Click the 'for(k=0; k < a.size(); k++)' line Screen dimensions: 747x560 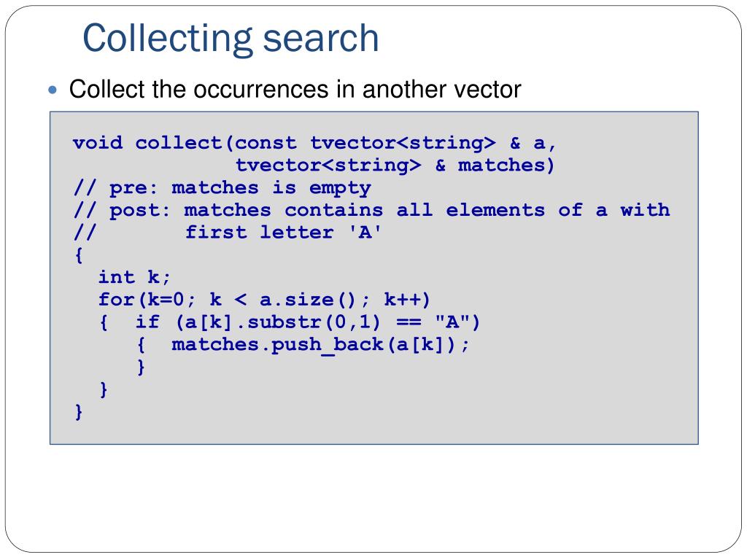pos(264,300)
